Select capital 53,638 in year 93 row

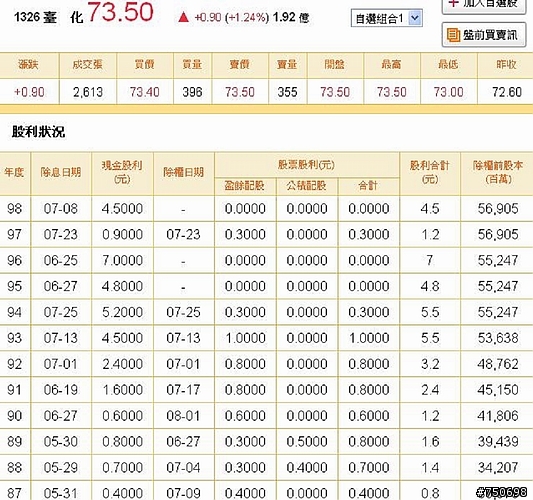point(498,338)
